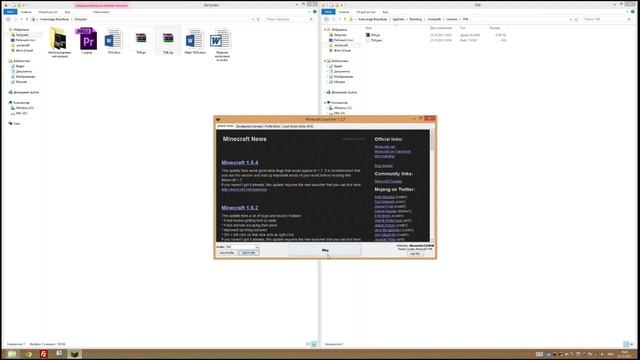Viewport: 640px width, 360px height.
Task: Select Update Notes tab in launcher
Action: [225, 126]
